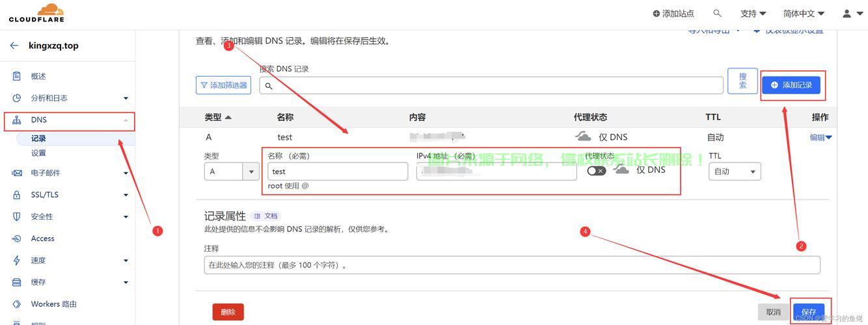This screenshot has height=325, width=868.
Task: Open the 简体中文 language dropdown
Action: pyautogui.click(x=804, y=13)
